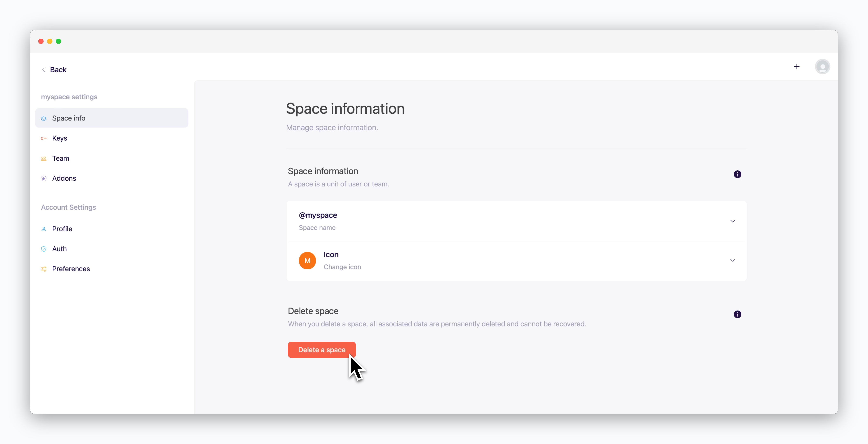
Task: Close the window with red button
Action: (x=41, y=41)
